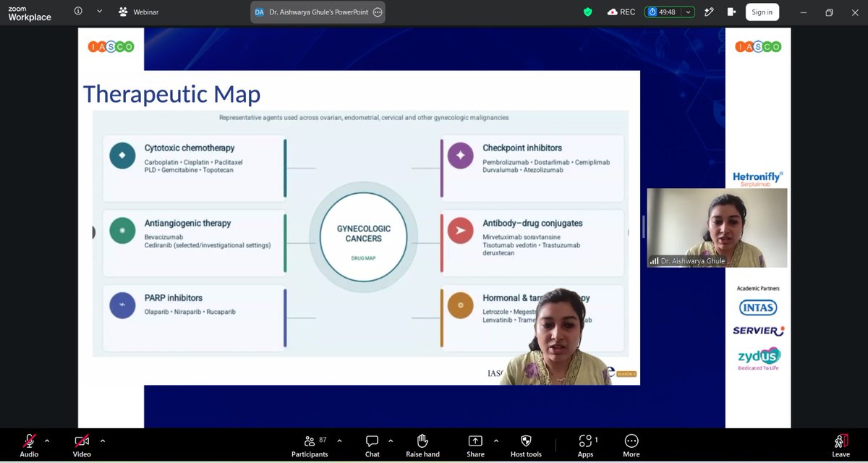Image resolution: width=868 pixels, height=463 pixels.
Task: Click the Antibody–drug conjugates icon
Action: 460,231
